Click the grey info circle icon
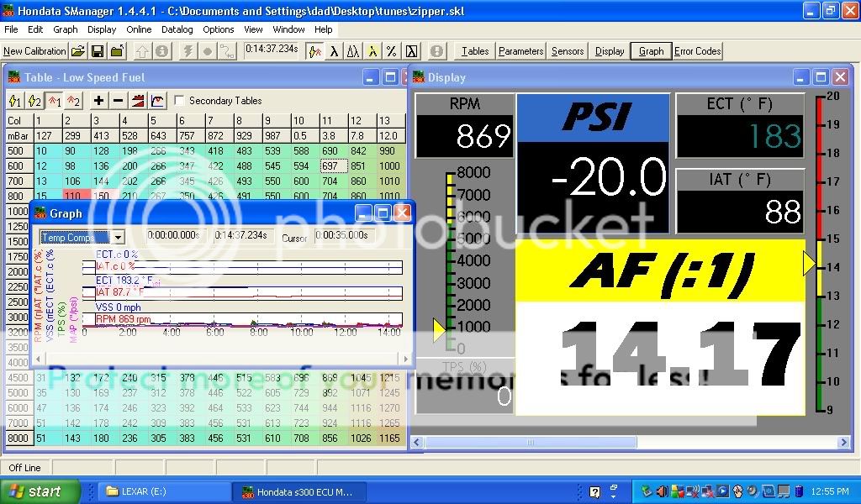The height and width of the screenshot is (504, 861). 161,51
